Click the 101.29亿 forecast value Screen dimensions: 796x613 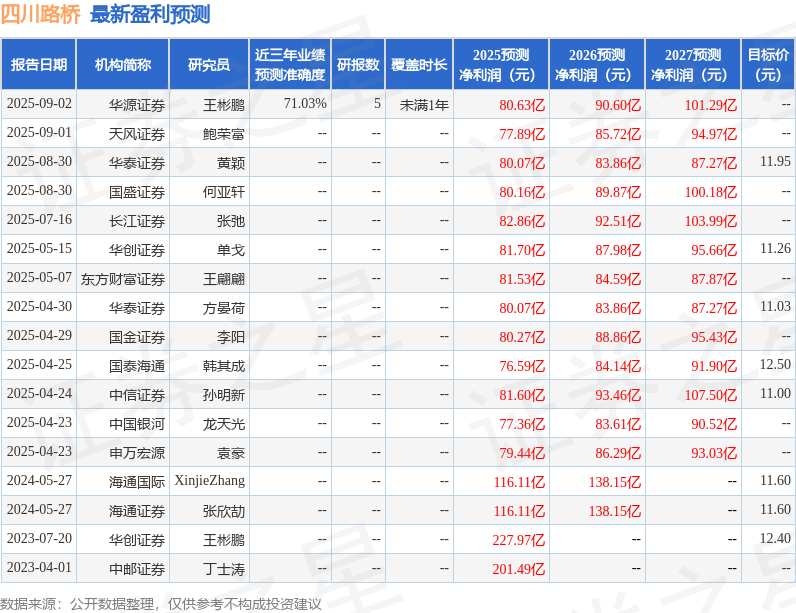point(711,105)
